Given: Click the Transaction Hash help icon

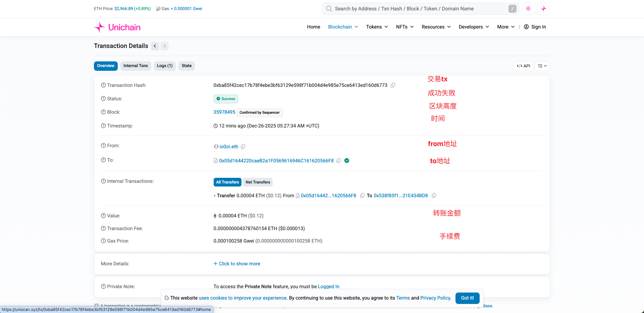Looking at the screenshot, I should [x=103, y=85].
